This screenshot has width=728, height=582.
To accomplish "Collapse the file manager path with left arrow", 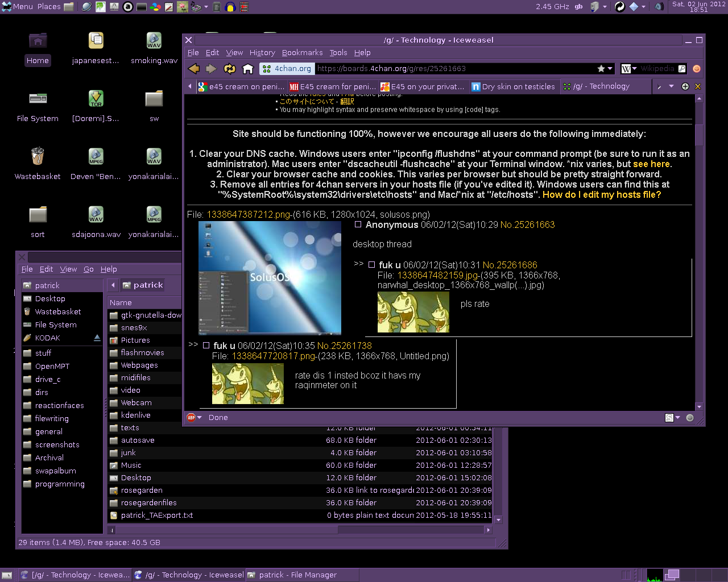I will coord(113,285).
